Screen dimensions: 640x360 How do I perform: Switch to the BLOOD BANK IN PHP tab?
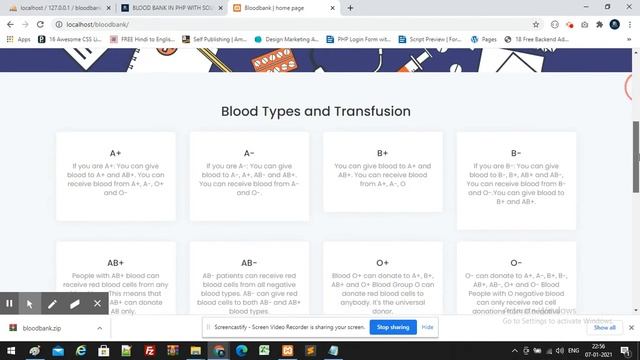pos(171,8)
